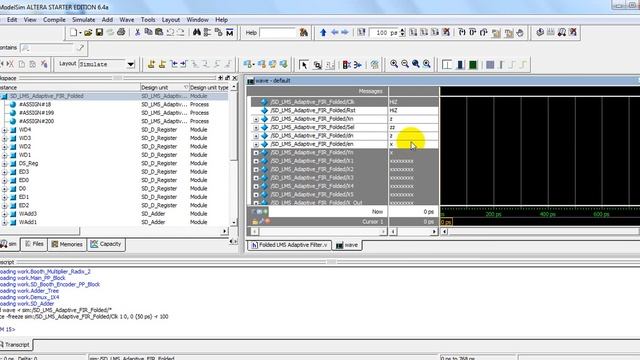640x360 pixels.
Task: Open the Edit menu
Action: pos(12,20)
